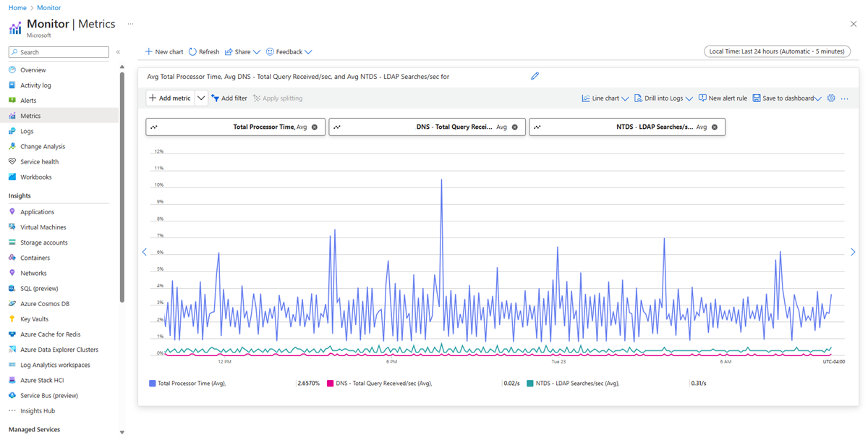Image resolution: width=868 pixels, height=435 pixels.
Task: Click the Alerts icon in sidebar
Action: click(x=12, y=101)
